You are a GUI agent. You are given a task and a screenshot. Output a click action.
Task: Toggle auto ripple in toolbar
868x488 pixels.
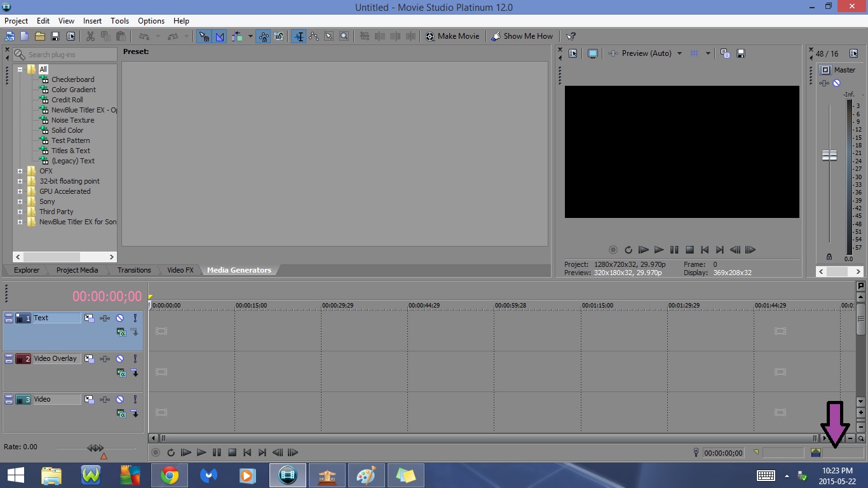(236, 36)
